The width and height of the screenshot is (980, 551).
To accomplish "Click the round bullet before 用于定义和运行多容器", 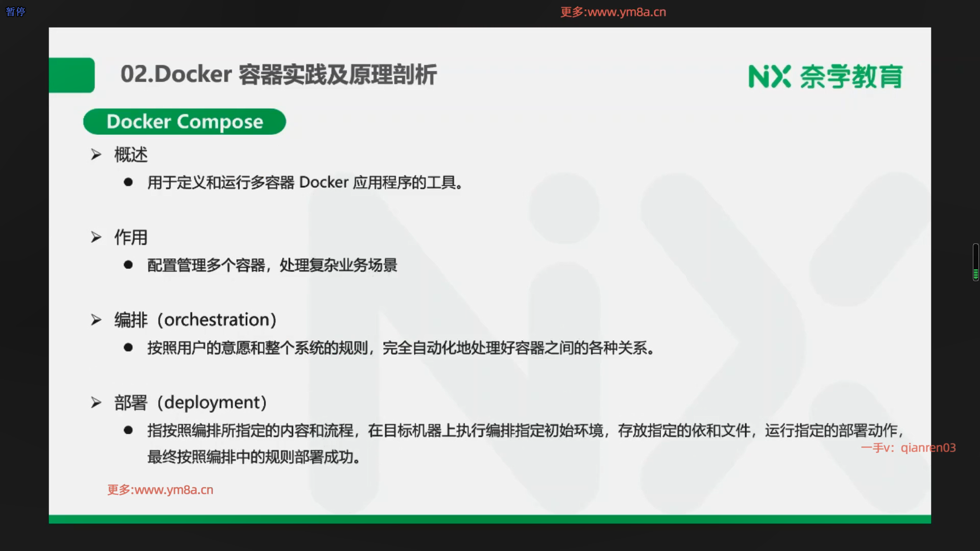I will click(x=128, y=182).
